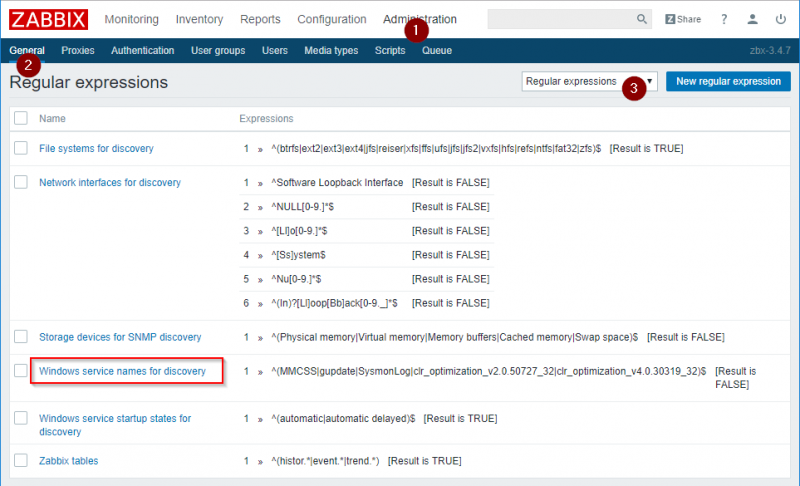Open File systems for discovery link
Image resolution: width=800 pixels, height=486 pixels.
tap(96, 148)
